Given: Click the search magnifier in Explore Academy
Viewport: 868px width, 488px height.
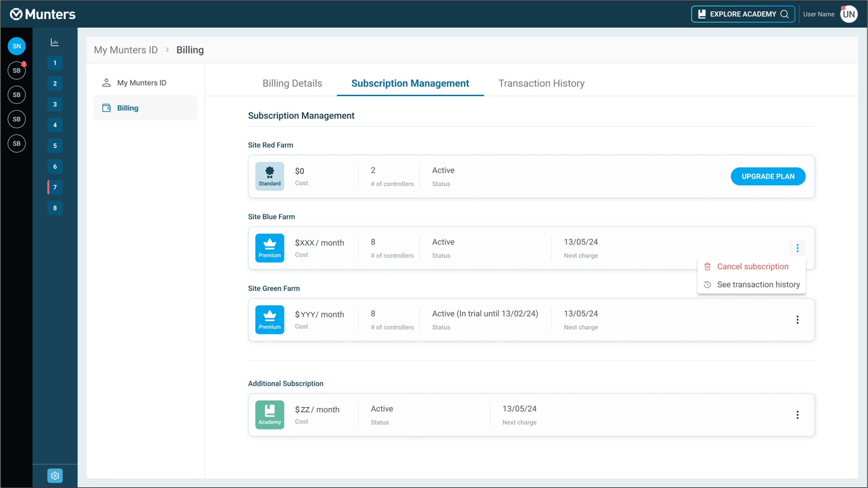Looking at the screenshot, I should (x=785, y=14).
